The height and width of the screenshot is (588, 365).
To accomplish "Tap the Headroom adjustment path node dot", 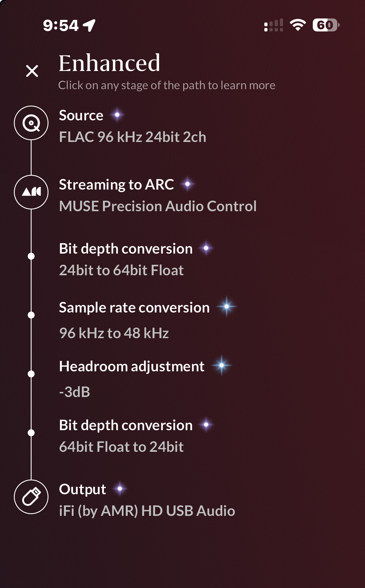I will tap(31, 374).
